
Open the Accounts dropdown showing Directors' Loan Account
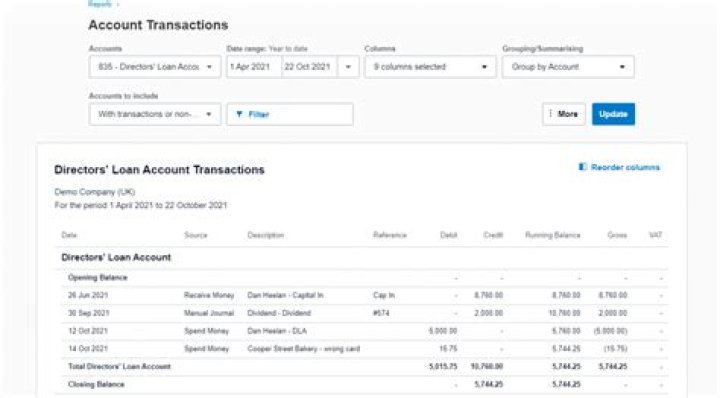click(x=155, y=67)
